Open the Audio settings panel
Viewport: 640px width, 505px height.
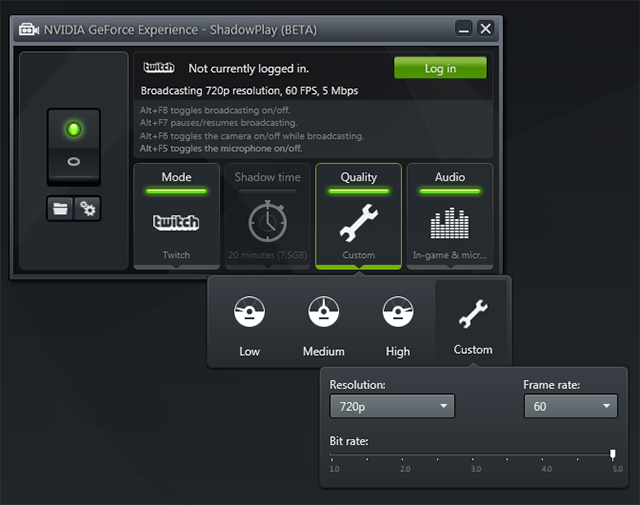(450, 216)
